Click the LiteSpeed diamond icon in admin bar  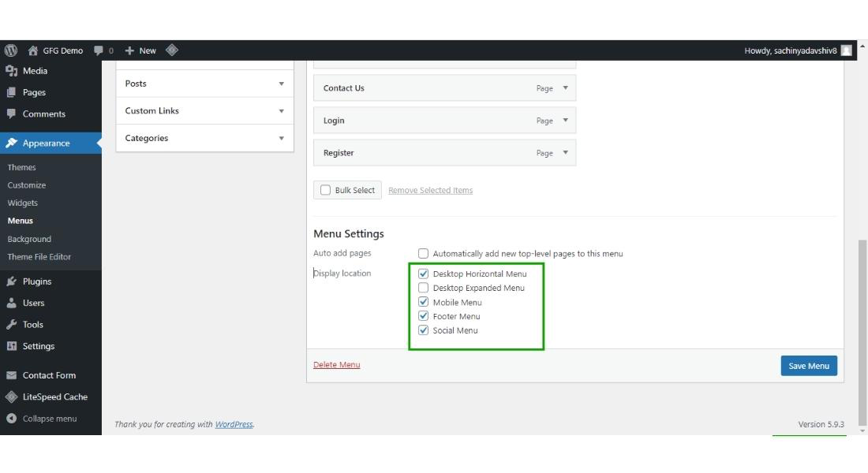tap(172, 50)
